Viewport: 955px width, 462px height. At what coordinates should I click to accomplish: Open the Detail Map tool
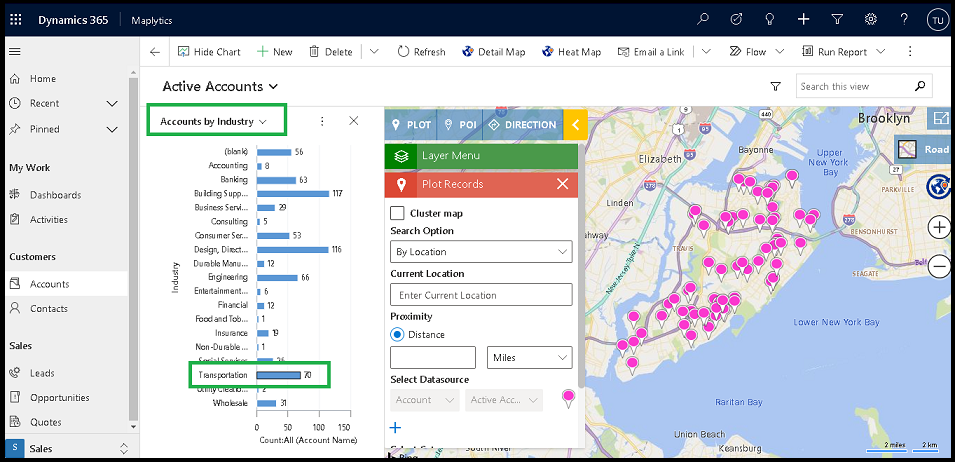493,52
